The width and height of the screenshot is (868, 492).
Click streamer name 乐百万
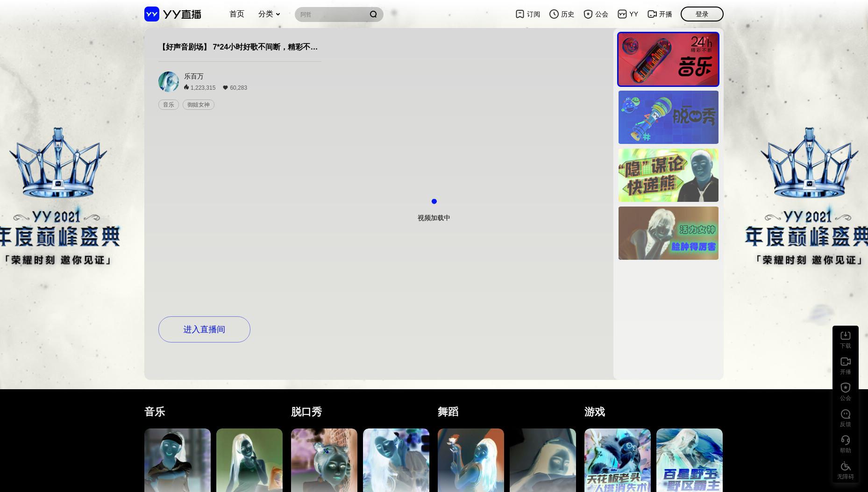click(194, 76)
